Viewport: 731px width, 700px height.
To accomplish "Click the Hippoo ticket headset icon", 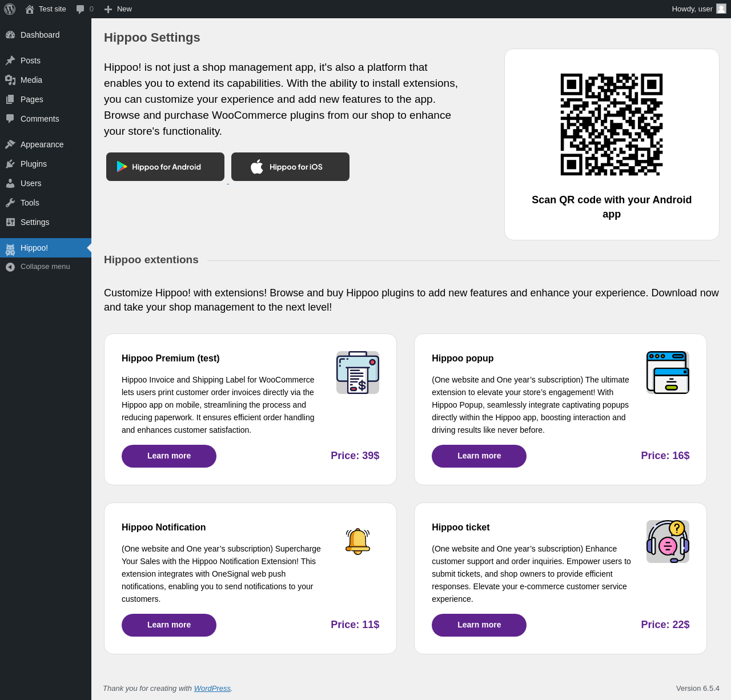I will pos(668,541).
